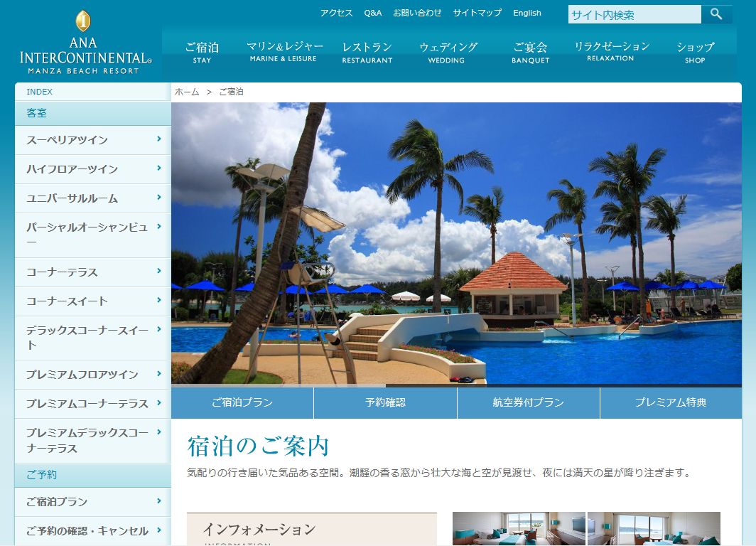The width and height of the screenshot is (756, 546).
Task: Open the マリン&レジャー menu
Action: (x=284, y=52)
